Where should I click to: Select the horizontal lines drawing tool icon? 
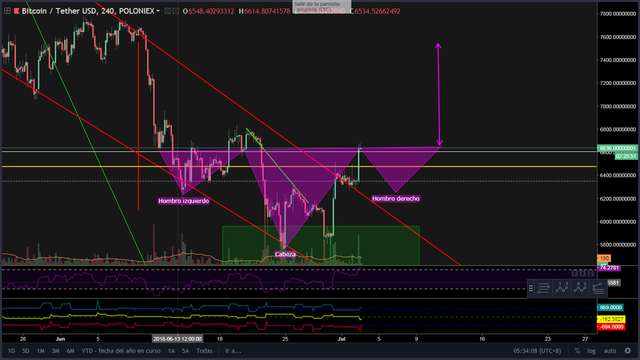(x=543, y=288)
